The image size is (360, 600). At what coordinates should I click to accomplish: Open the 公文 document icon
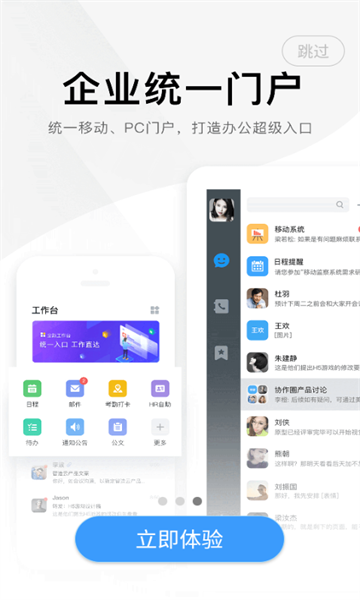tap(117, 427)
